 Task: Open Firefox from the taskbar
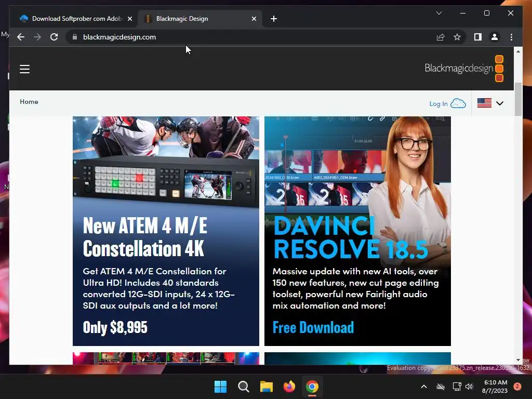point(289,387)
